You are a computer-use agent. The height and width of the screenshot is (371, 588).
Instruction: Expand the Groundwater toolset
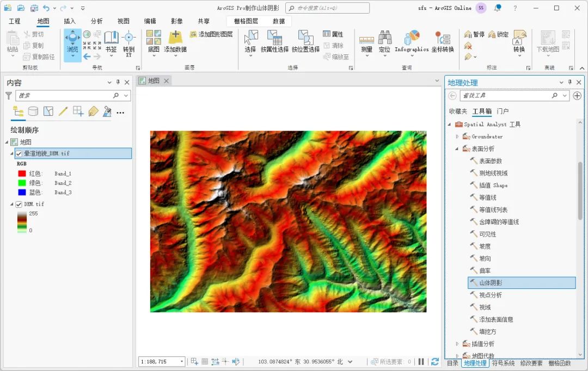(457, 137)
